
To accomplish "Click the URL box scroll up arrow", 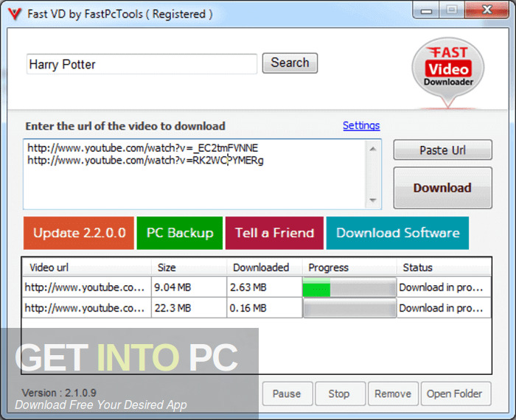I will click(x=372, y=149).
